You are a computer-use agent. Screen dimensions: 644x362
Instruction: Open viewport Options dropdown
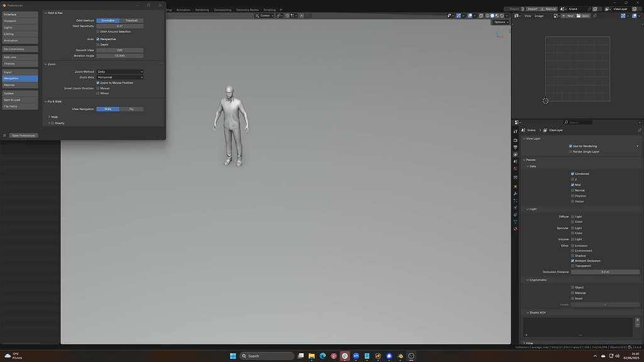(501, 22)
